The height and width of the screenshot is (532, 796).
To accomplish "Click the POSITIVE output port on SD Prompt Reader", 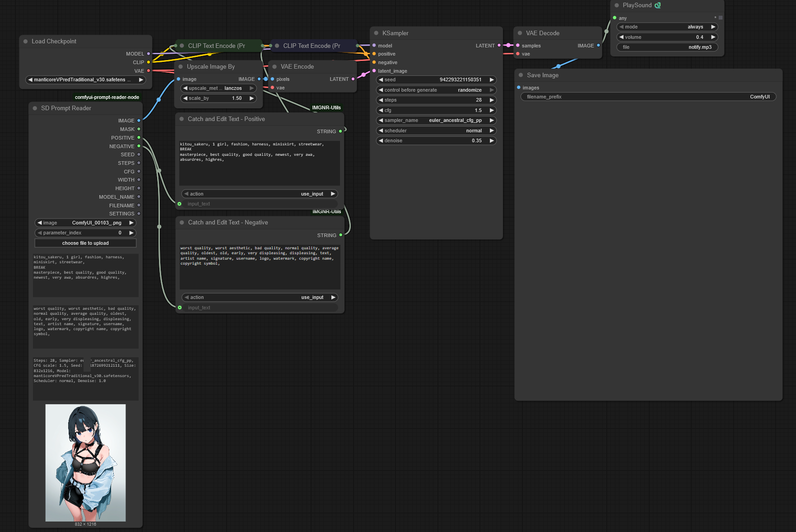I will pos(139,137).
